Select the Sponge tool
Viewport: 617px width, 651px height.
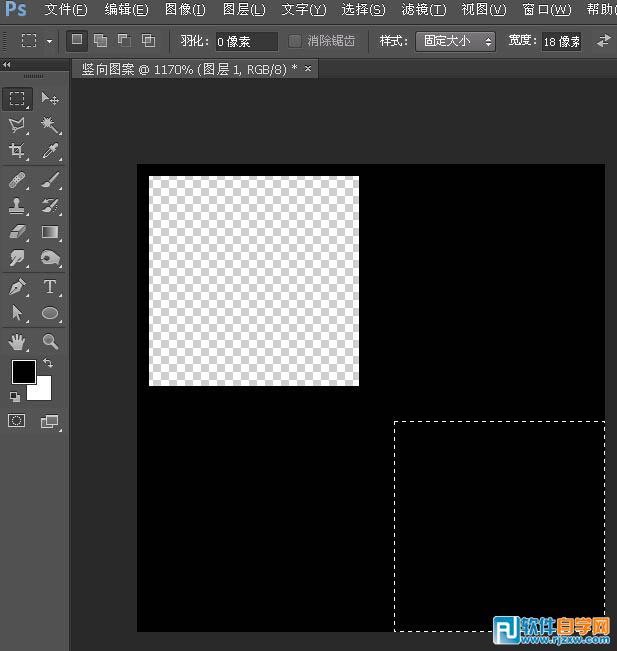(x=50, y=258)
